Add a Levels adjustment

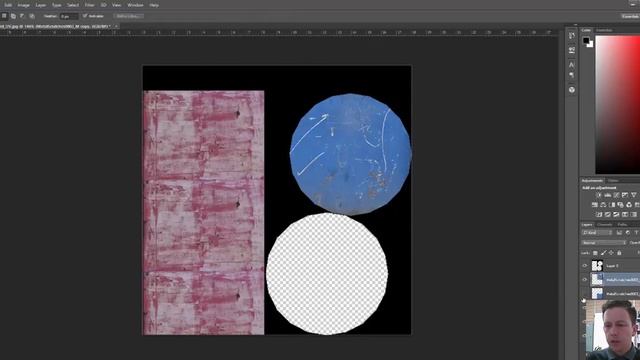608,195
